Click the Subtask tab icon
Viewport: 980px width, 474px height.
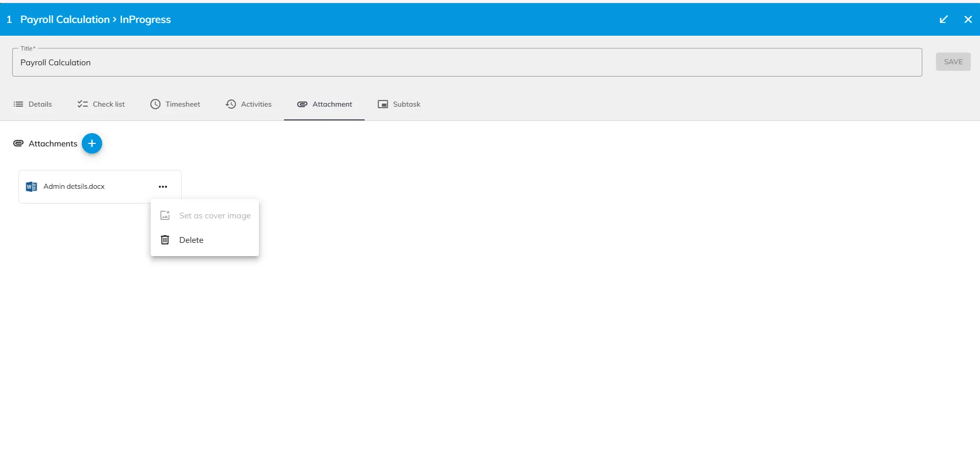383,104
